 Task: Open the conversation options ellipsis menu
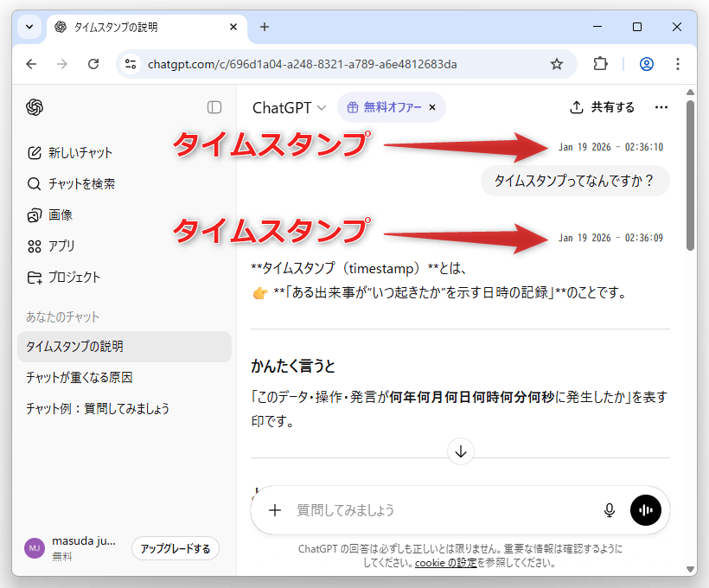tap(661, 107)
